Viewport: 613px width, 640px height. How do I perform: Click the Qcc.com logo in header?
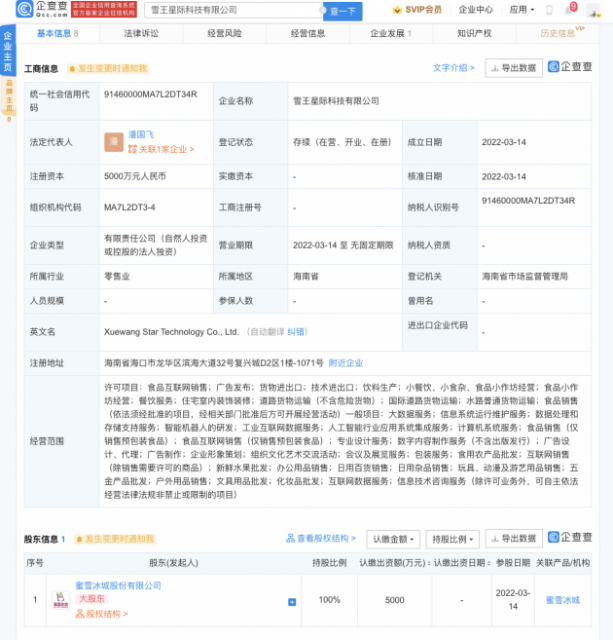[x=42, y=9]
